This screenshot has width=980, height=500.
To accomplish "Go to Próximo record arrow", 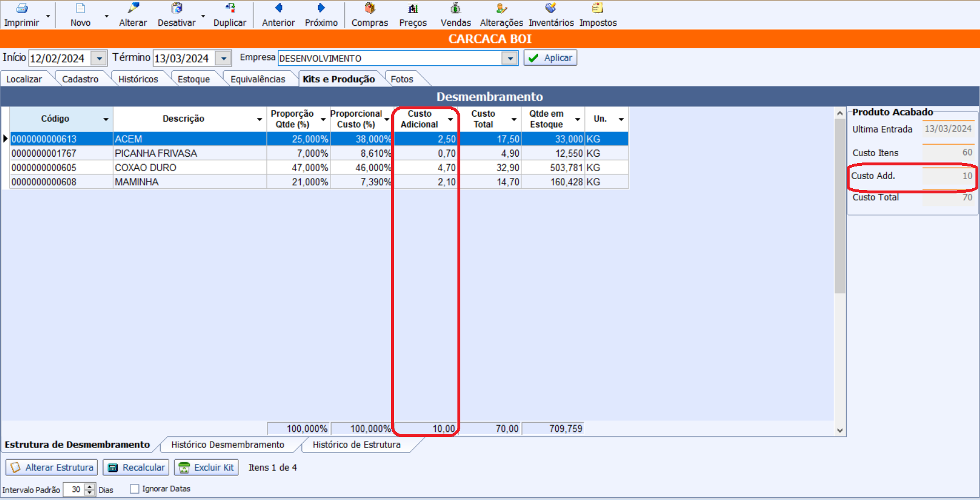I will [321, 9].
